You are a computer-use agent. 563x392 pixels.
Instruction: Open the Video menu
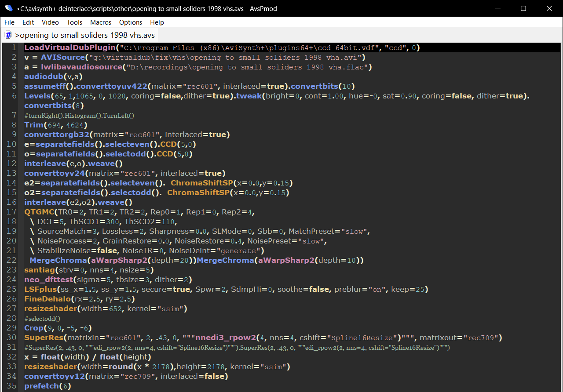coord(50,22)
